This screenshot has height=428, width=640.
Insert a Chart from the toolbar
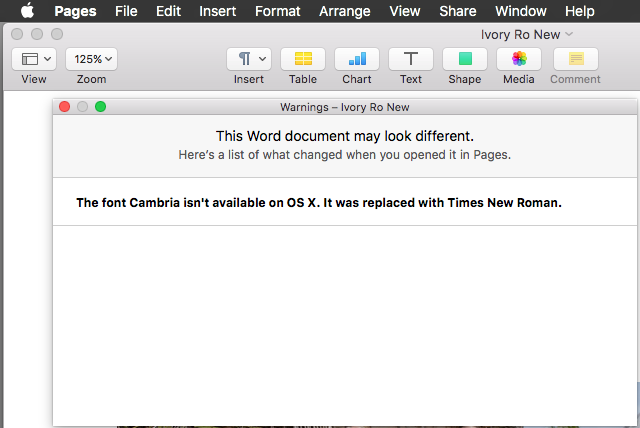click(357, 59)
